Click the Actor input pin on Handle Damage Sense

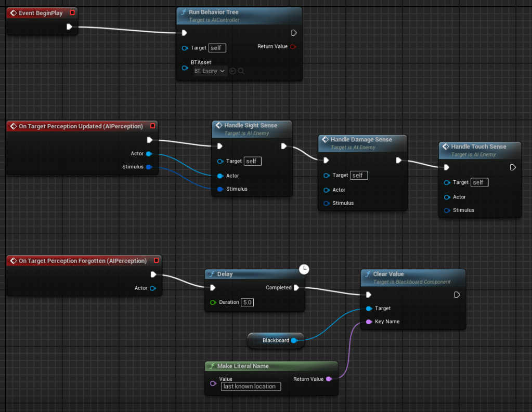tap(327, 190)
